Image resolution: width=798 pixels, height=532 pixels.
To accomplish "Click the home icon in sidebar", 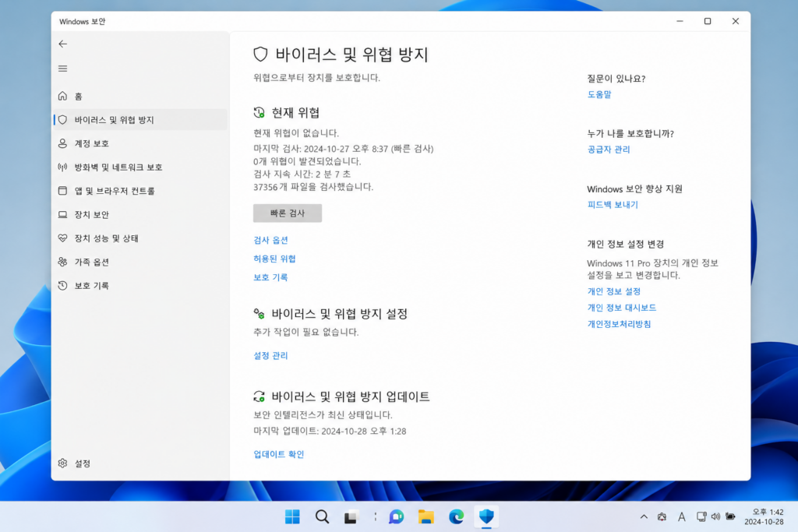I will 62,96.
